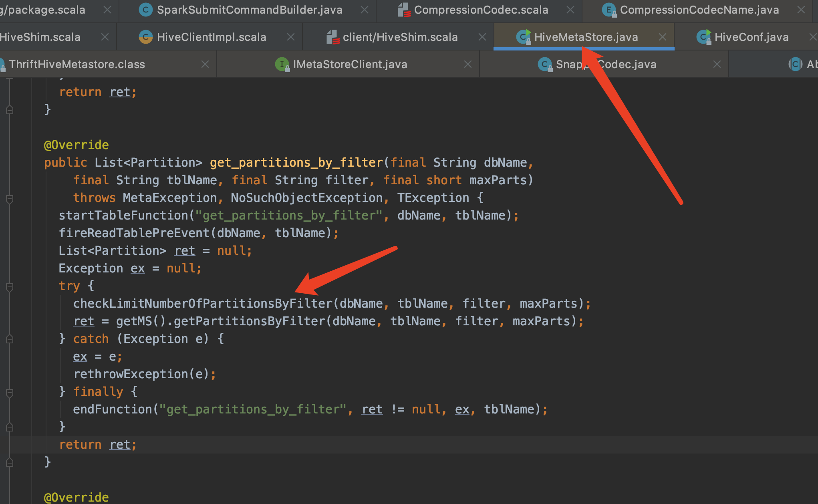Collapse the get_partitions_by_filter method fold marker
Screen dimensions: 818x504
coord(10,198)
